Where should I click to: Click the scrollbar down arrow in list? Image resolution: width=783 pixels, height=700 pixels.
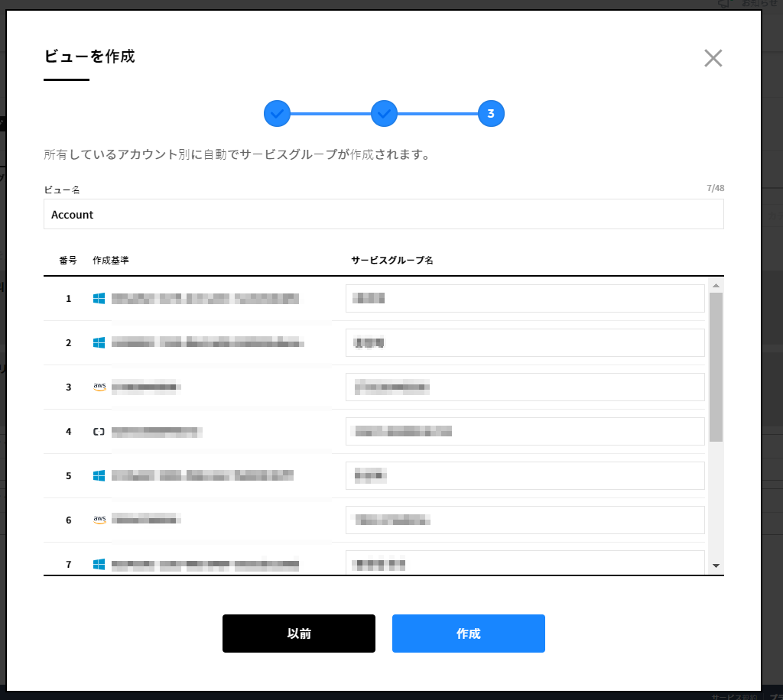716,566
